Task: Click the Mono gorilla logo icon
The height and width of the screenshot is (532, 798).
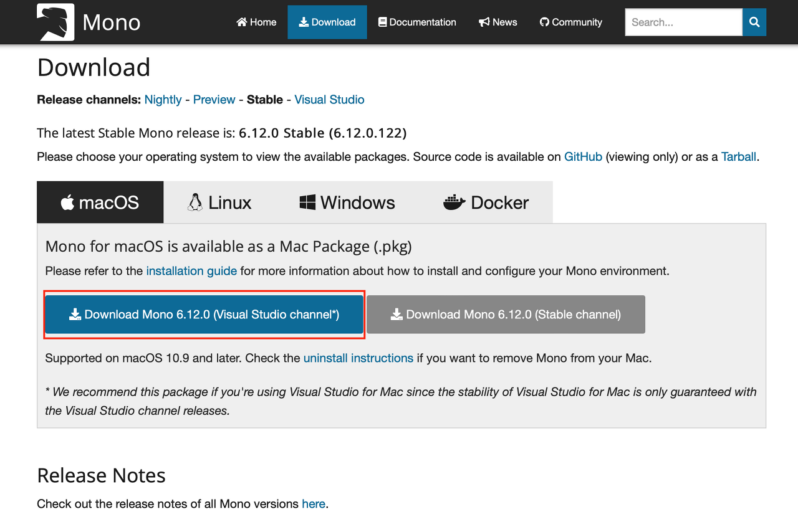Action: point(55,22)
